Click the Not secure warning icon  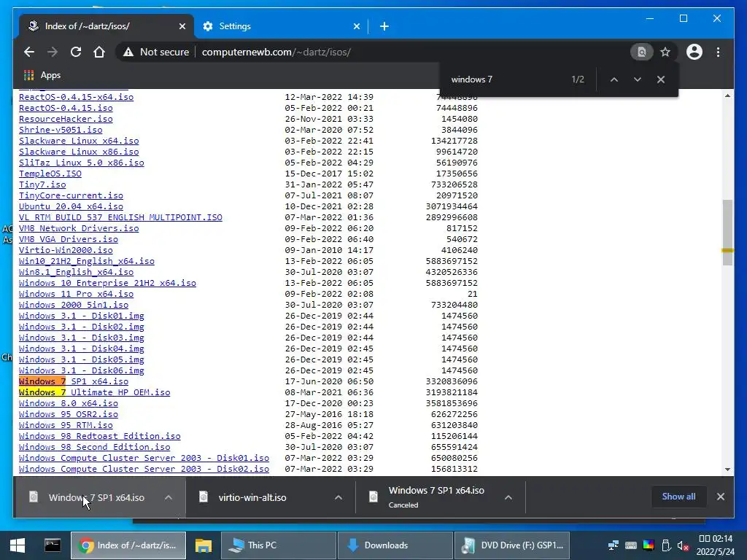128,52
